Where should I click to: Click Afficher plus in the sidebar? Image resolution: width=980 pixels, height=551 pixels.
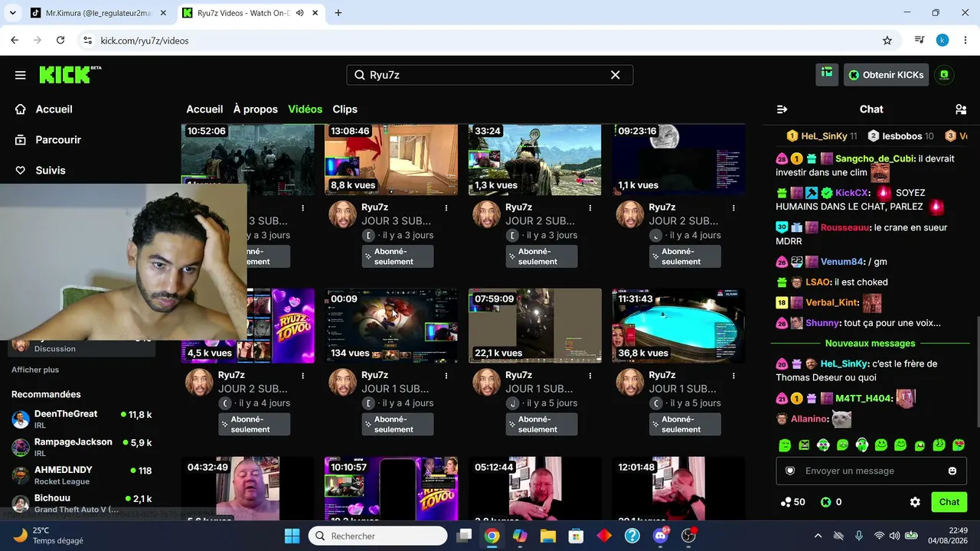click(35, 370)
